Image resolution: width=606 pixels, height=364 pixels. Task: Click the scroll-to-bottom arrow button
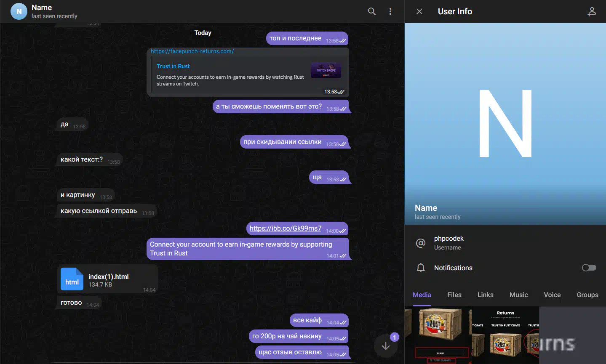point(386,346)
